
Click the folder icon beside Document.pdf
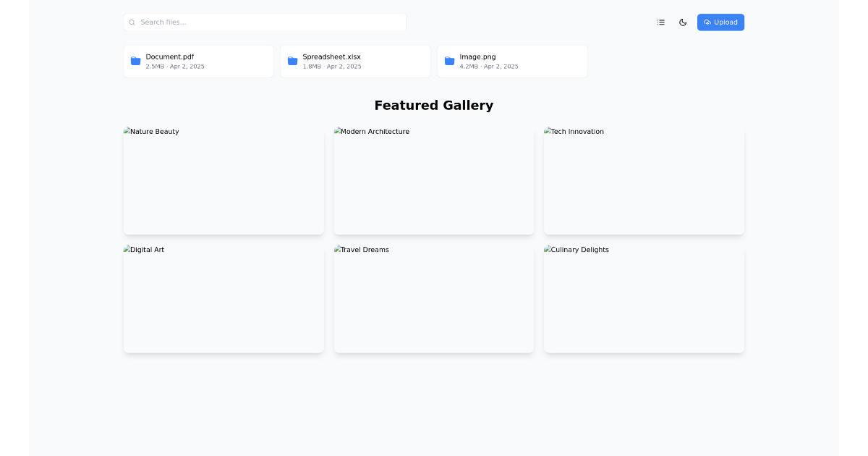pos(135,61)
